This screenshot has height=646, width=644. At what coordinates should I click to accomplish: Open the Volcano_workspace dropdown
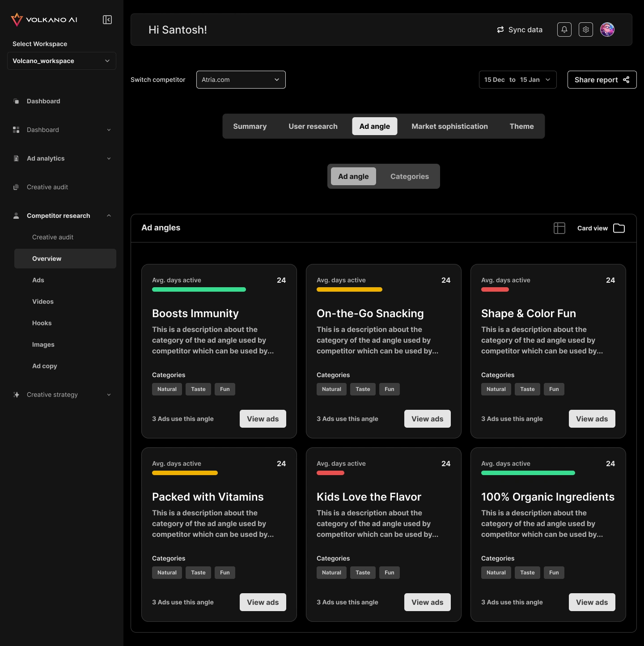click(x=62, y=61)
